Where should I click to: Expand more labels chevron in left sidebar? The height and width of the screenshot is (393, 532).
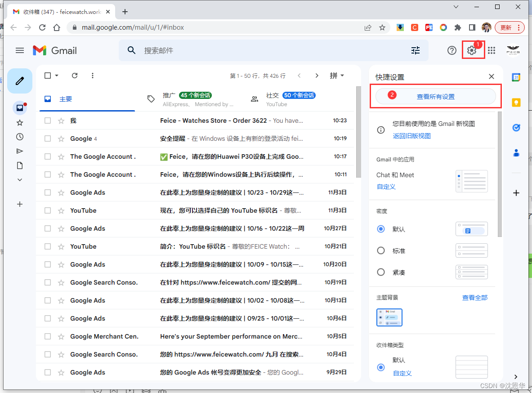click(20, 180)
